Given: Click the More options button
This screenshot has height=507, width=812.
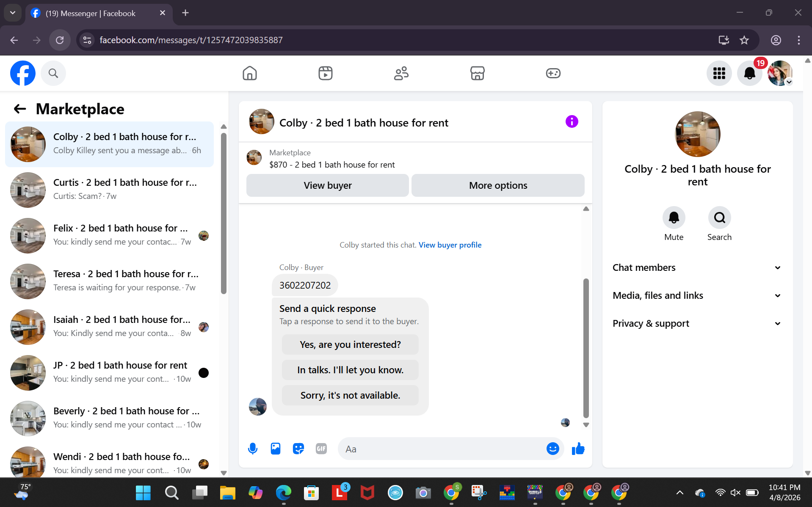Looking at the screenshot, I should click(x=498, y=185).
